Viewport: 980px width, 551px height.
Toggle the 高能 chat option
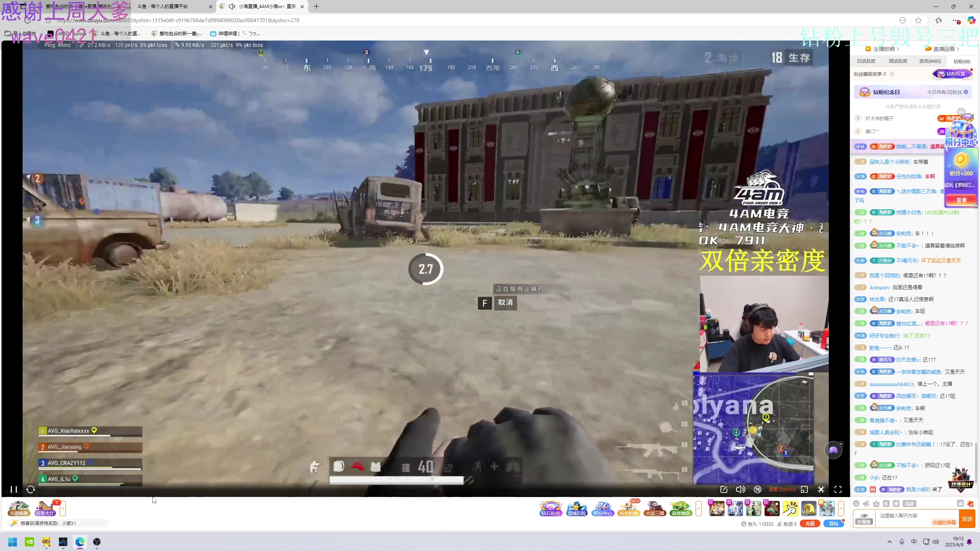point(909,504)
